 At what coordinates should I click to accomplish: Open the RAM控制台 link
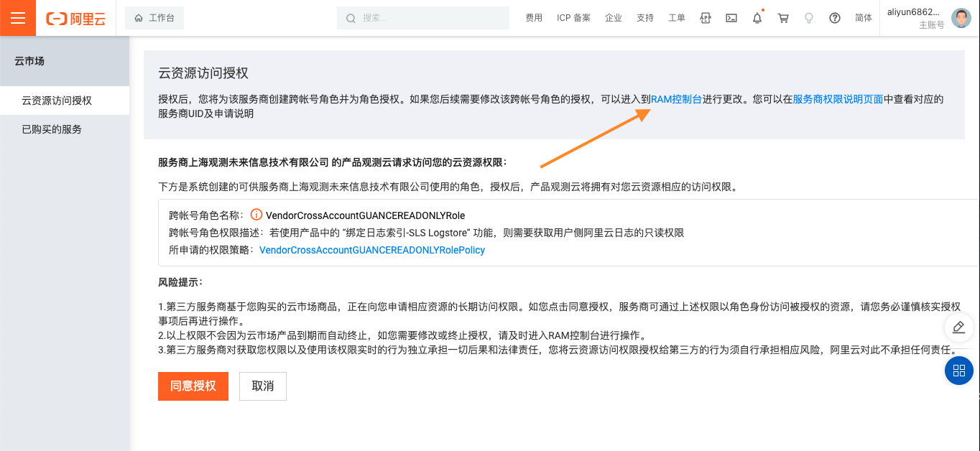[676, 99]
